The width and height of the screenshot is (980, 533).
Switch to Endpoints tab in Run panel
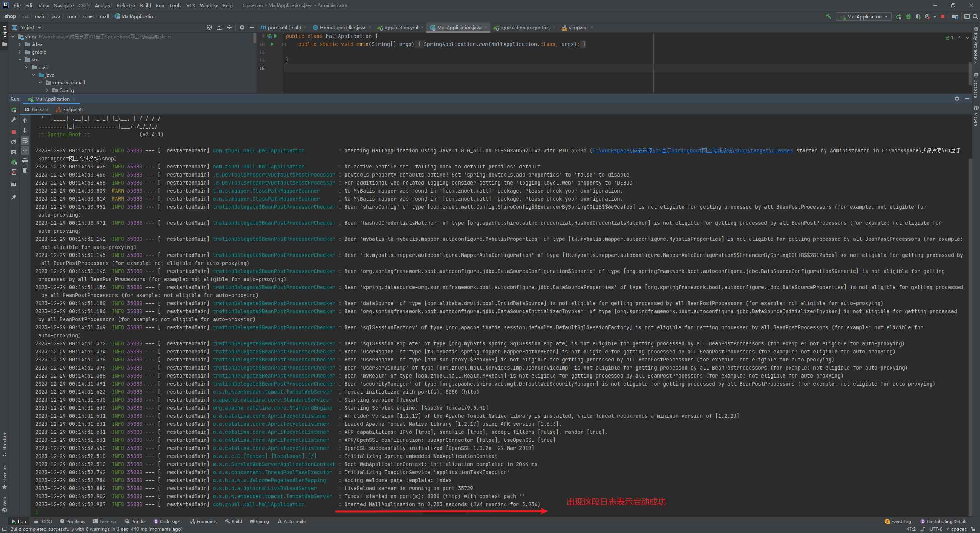(x=70, y=110)
